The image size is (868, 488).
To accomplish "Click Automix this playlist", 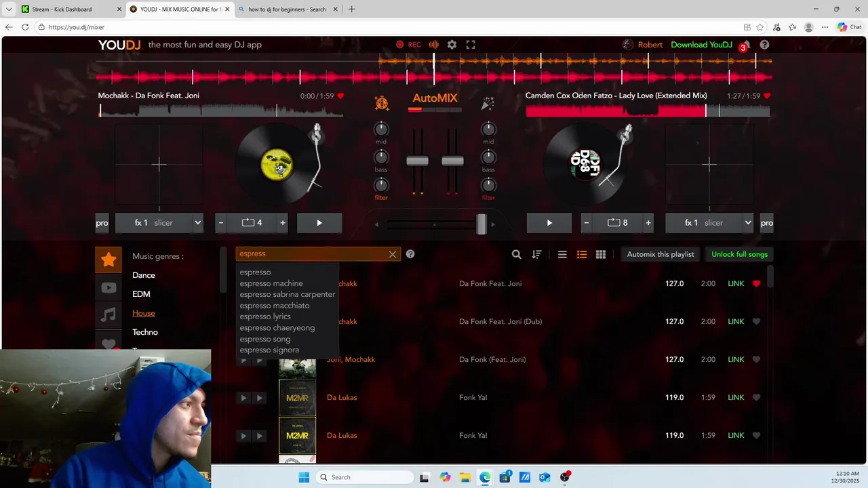I will click(x=660, y=254).
